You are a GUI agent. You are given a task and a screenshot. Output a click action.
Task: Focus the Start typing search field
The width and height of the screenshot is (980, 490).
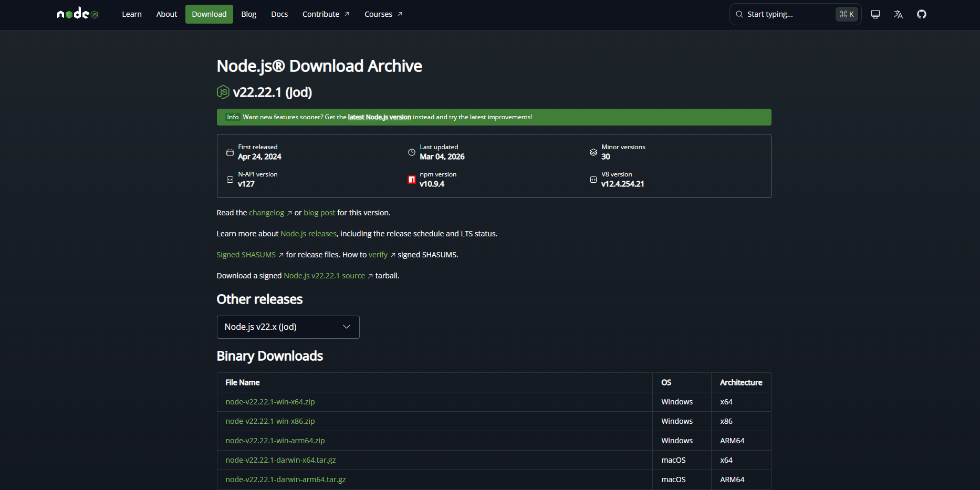[x=795, y=14]
